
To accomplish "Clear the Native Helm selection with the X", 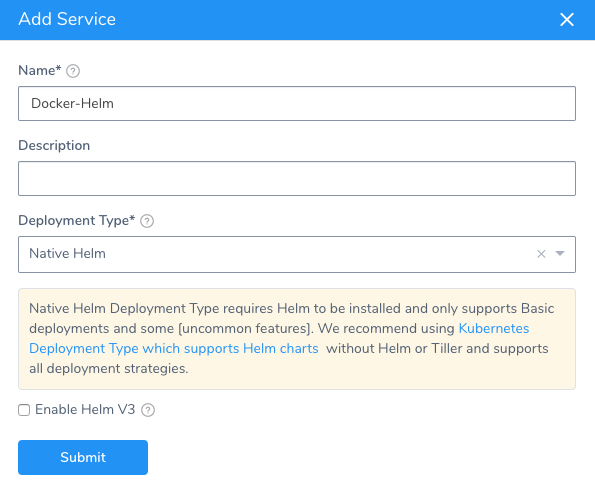I will 541,254.
